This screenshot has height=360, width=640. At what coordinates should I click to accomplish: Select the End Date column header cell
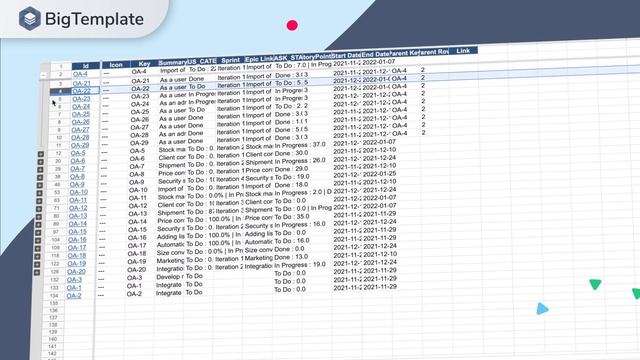click(376, 54)
